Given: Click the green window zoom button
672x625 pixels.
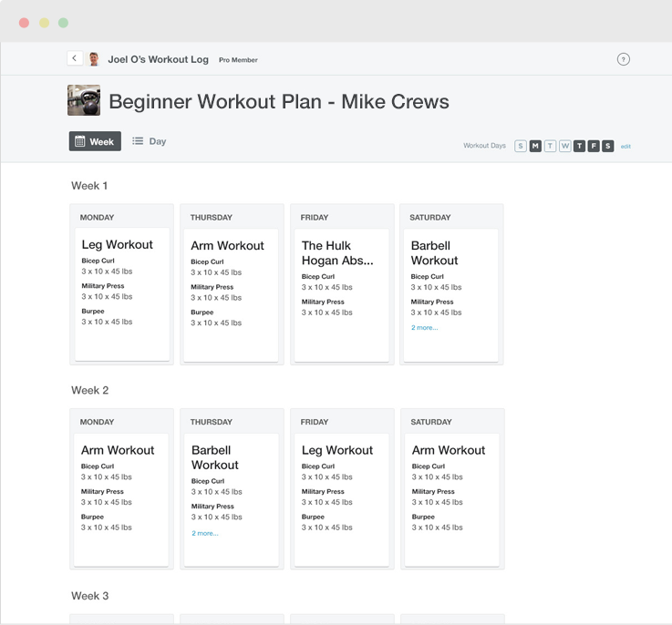Looking at the screenshot, I should 63,23.
